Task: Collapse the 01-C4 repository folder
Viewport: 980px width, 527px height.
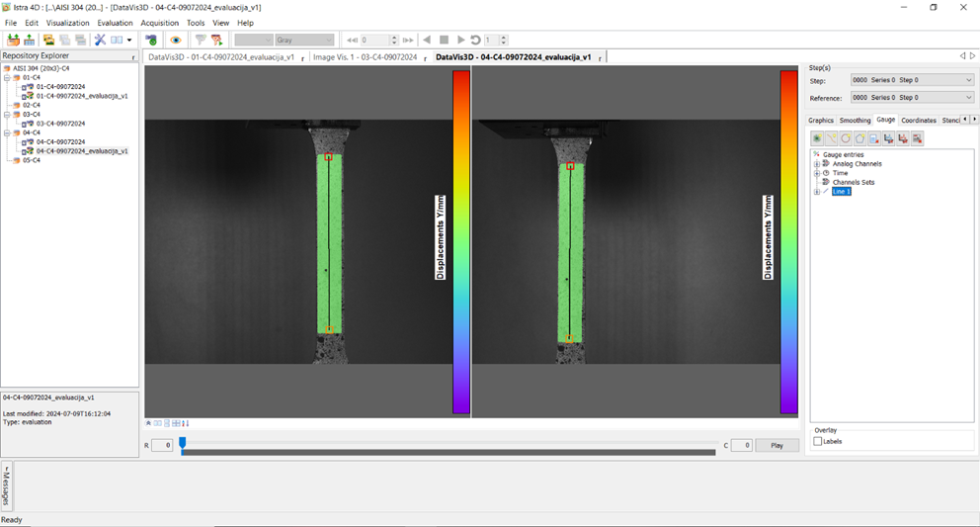Action: 6,77
